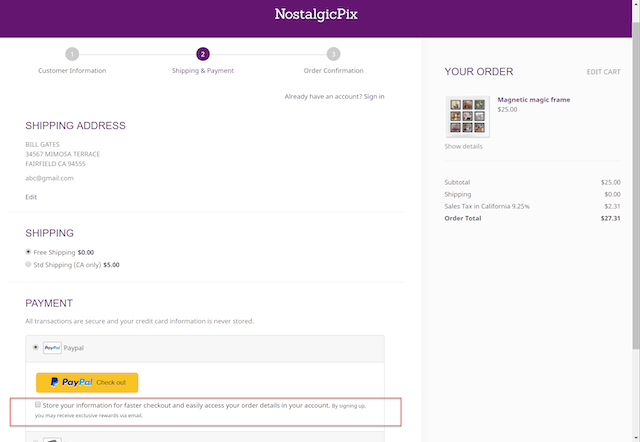This screenshot has width=640, height=442.
Task: Edit the shipping address
Action: point(31,197)
